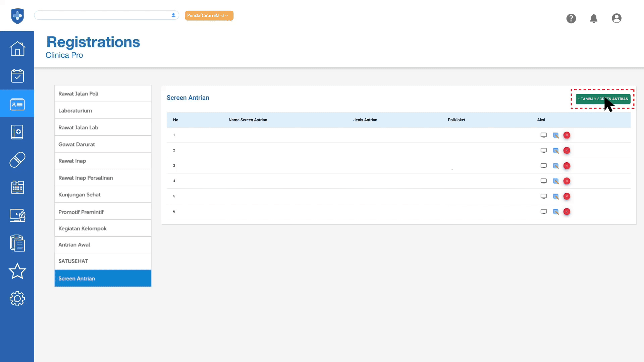
Task: Select the bandage icon in sidebar
Action: (x=17, y=160)
